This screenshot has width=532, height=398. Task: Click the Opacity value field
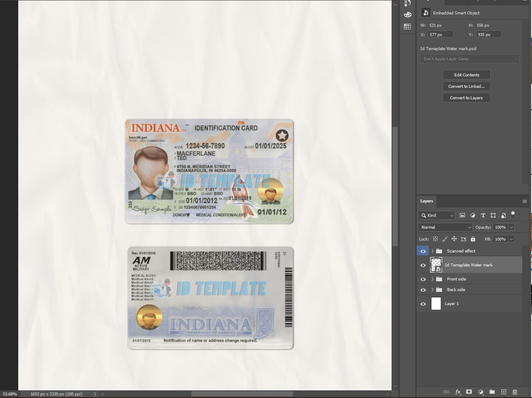coord(501,227)
